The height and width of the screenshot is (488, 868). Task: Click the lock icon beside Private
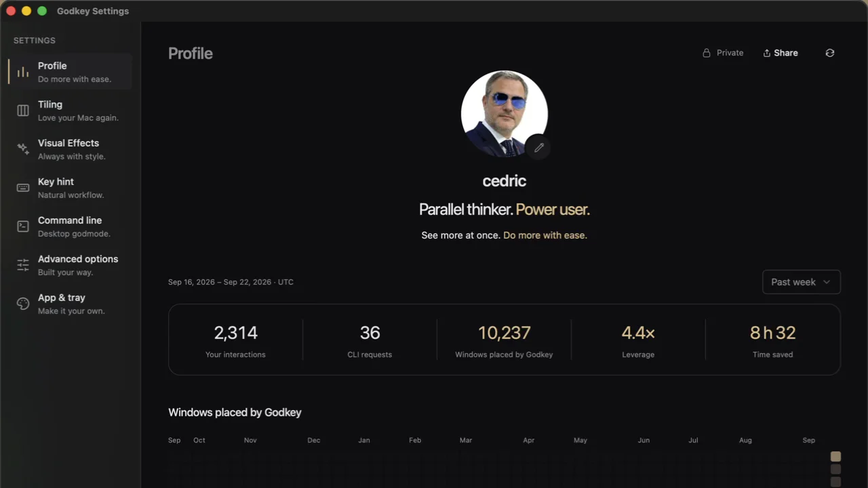coord(707,53)
